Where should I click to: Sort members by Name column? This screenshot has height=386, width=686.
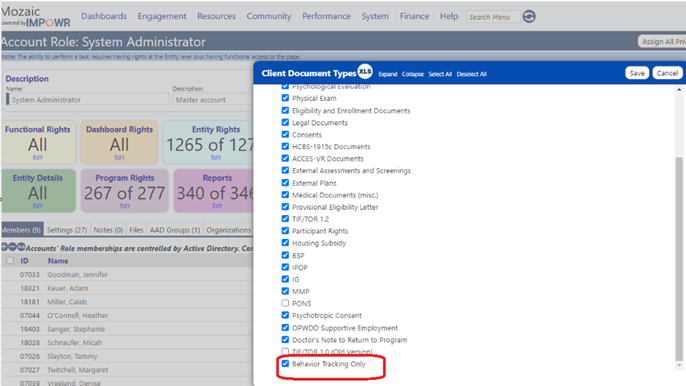pos(58,260)
